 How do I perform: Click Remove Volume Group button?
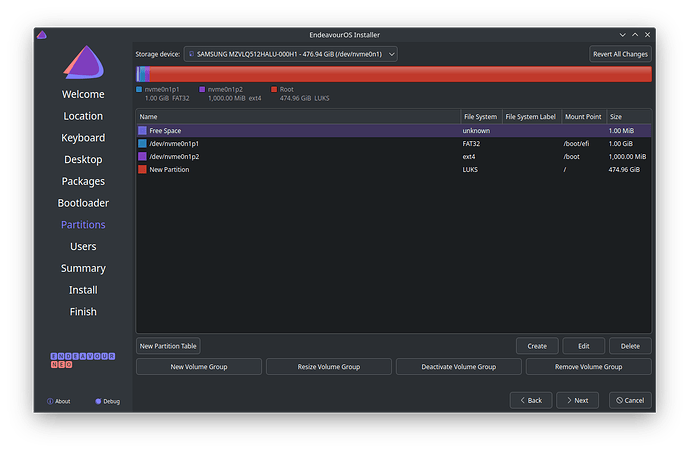(x=588, y=367)
